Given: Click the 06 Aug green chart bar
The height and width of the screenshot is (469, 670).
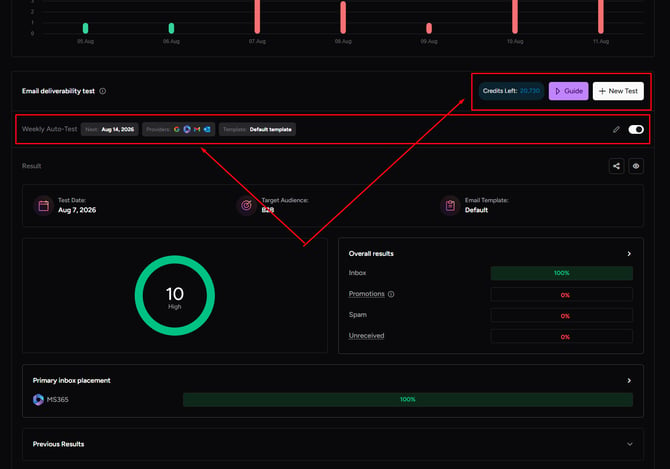Looking at the screenshot, I should tap(171, 28).
